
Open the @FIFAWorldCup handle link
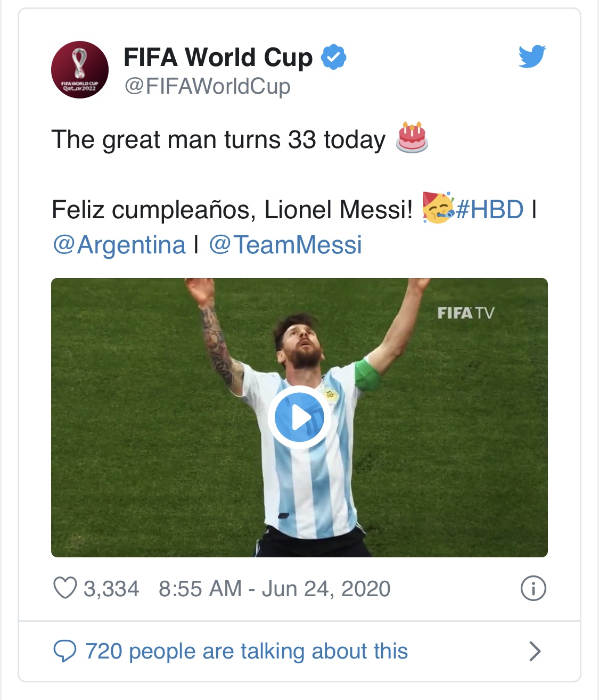click(x=208, y=86)
